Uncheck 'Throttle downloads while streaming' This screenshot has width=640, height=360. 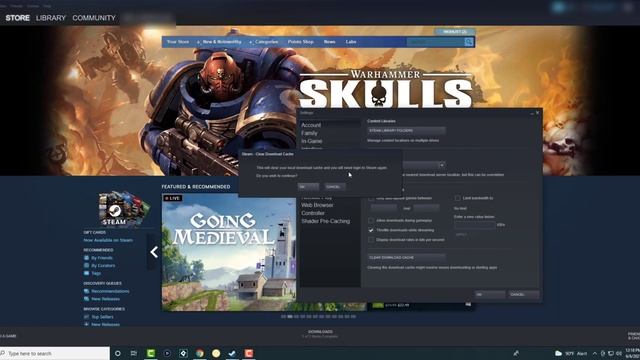click(371, 230)
